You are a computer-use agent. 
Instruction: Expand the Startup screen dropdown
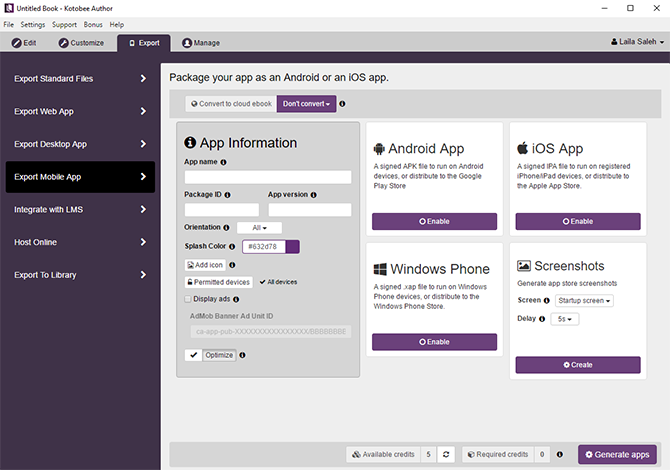tap(584, 300)
